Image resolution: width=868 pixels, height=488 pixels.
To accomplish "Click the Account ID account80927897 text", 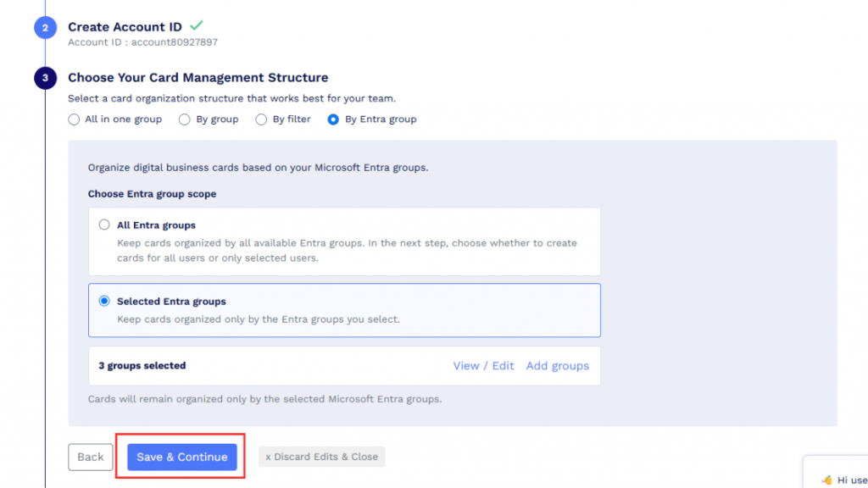I will point(142,42).
